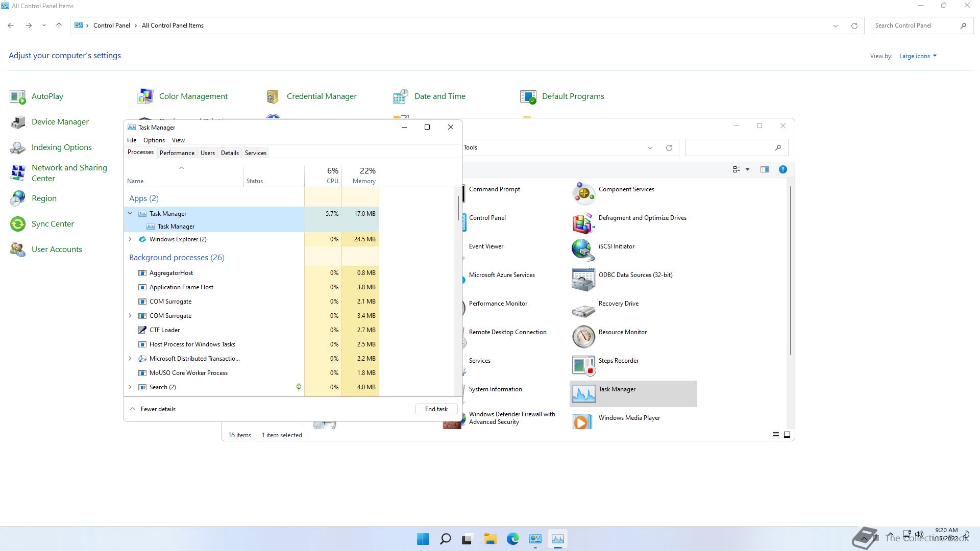This screenshot has height=551, width=980.
Task: Switch to Performance tab
Action: [x=177, y=153]
